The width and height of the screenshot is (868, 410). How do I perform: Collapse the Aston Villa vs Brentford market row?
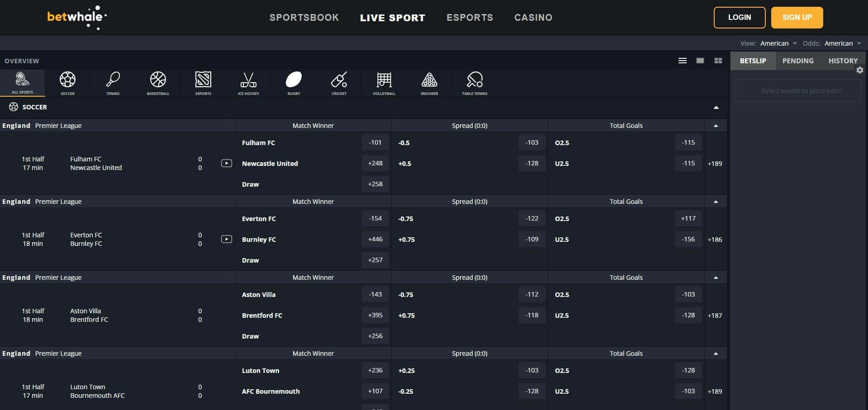(x=716, y=277)
